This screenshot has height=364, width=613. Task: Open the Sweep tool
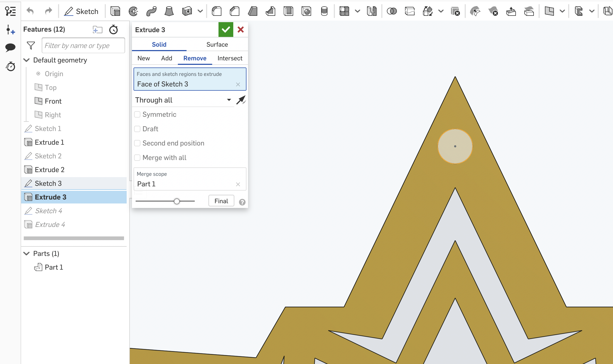[151, 11]
